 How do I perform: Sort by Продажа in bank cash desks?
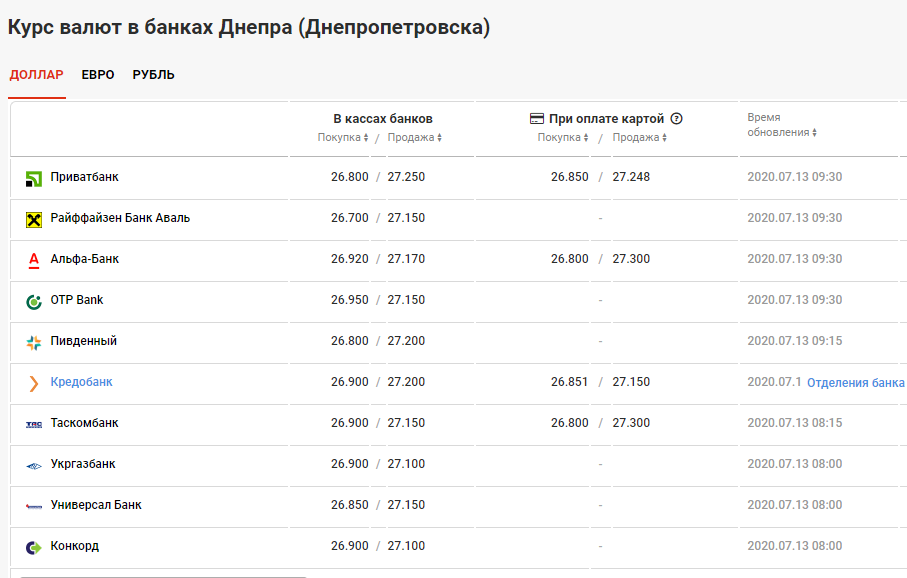click(414, 137)
